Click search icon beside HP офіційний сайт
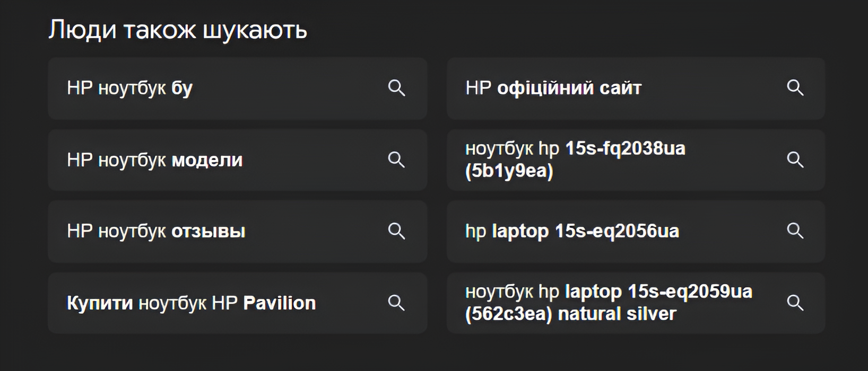868x371 pixels. [795, 88]
